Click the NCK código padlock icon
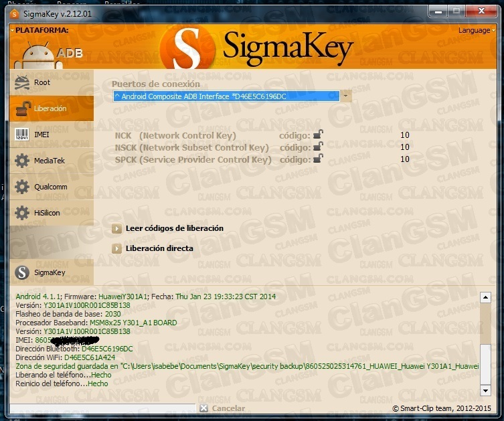504x421 pixels. coord(318,135)
